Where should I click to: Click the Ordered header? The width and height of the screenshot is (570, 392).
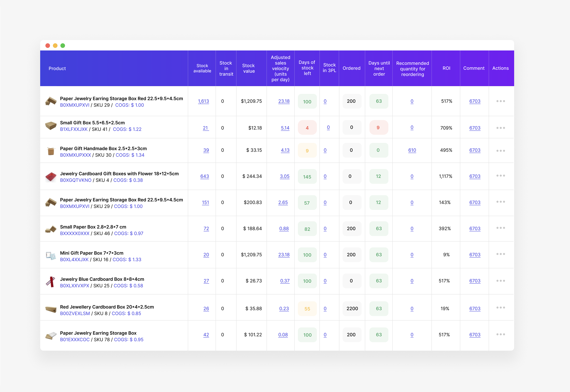pyautogui.click(x=351, y=68)
